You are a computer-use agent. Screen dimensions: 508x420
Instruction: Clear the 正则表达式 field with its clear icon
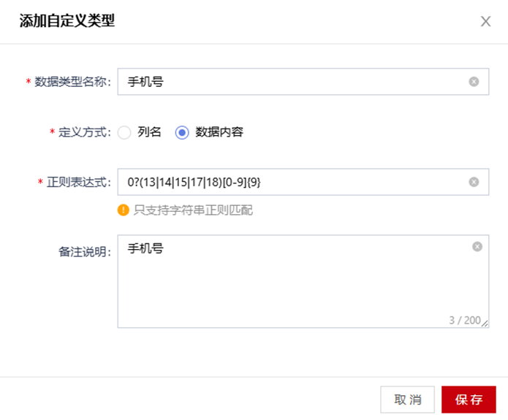point(474,182)
